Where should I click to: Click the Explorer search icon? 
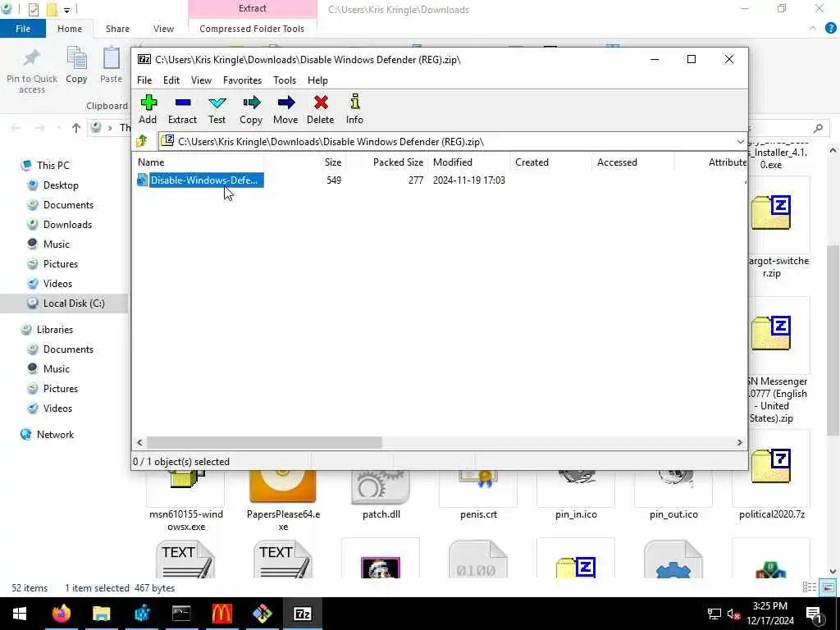pos(818,128)
